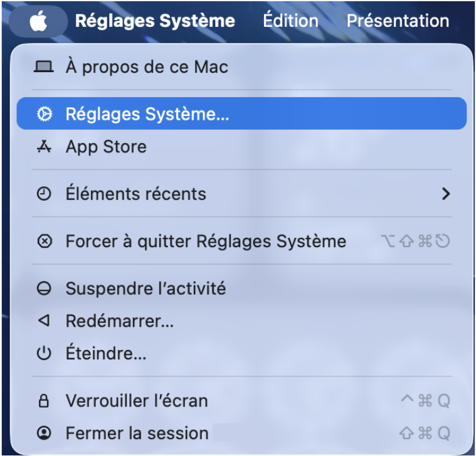Click the Redémarrer triangle icon
The image size is (476, 456).
pos(43,321)
